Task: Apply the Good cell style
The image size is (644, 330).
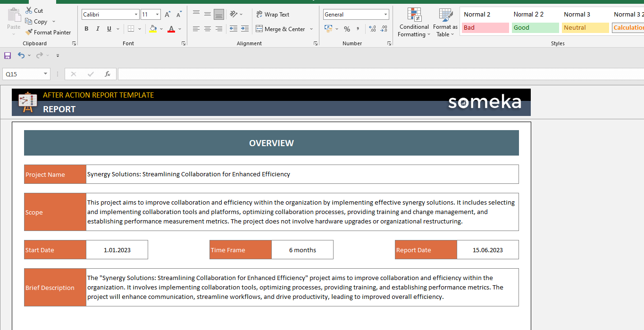Action: click(535, 28)
